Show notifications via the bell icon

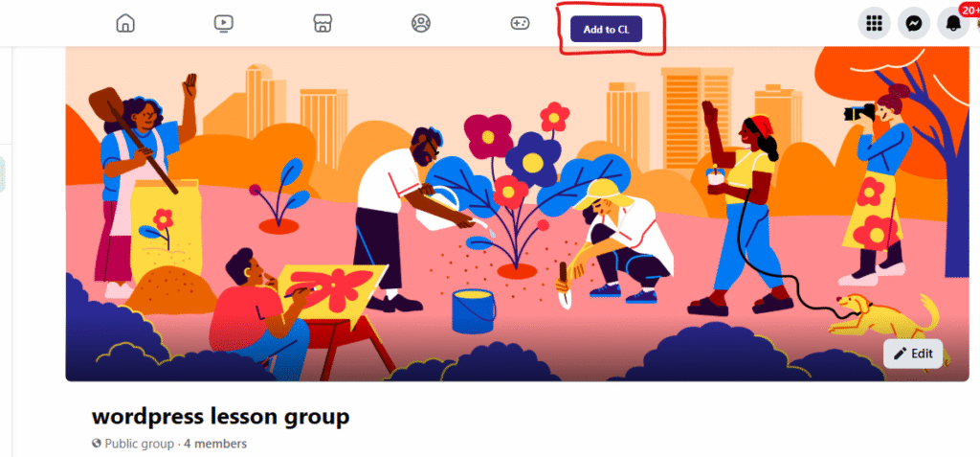pyautogui.click(x=953, y=24)
